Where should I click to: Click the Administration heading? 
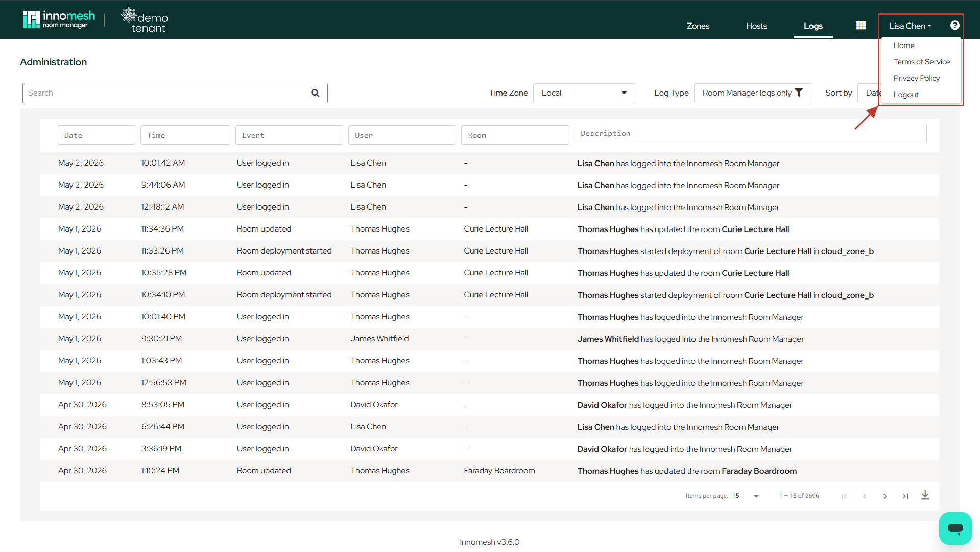pyautogui.click(x=53, y=62)
